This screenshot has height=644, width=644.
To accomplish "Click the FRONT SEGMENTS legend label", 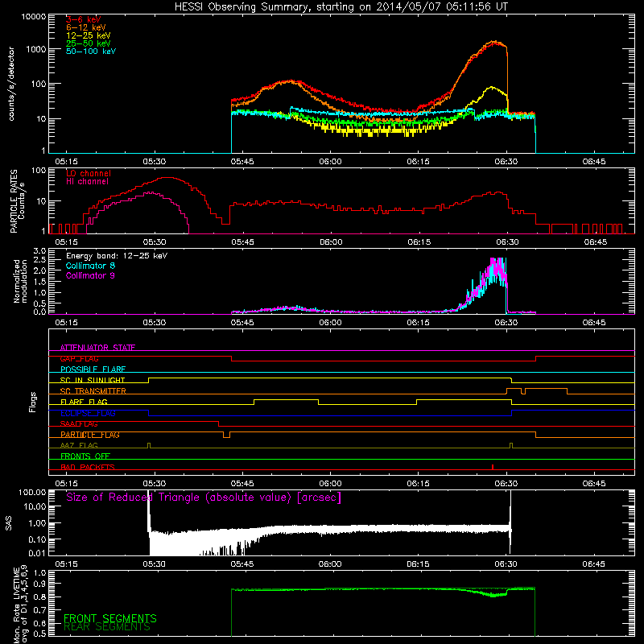I will [x=110, y=618].
